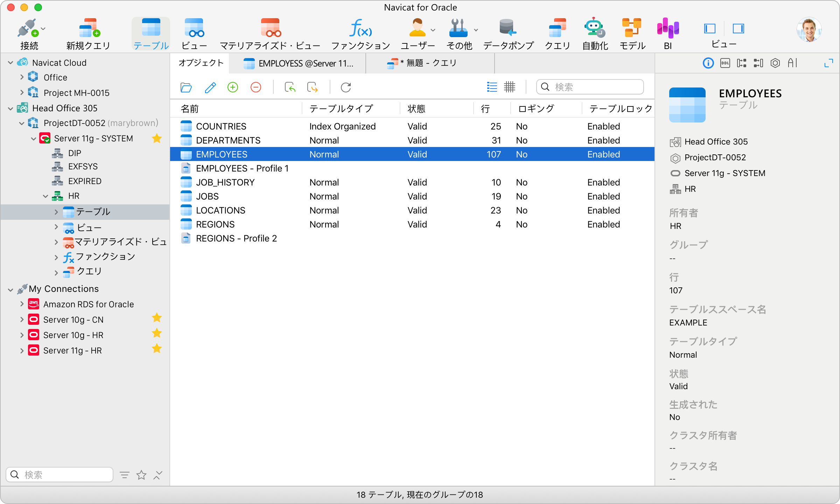Open Data Pump (データポンプ) icon
Viewport: 840px width, 504px height.
(508, 28)
